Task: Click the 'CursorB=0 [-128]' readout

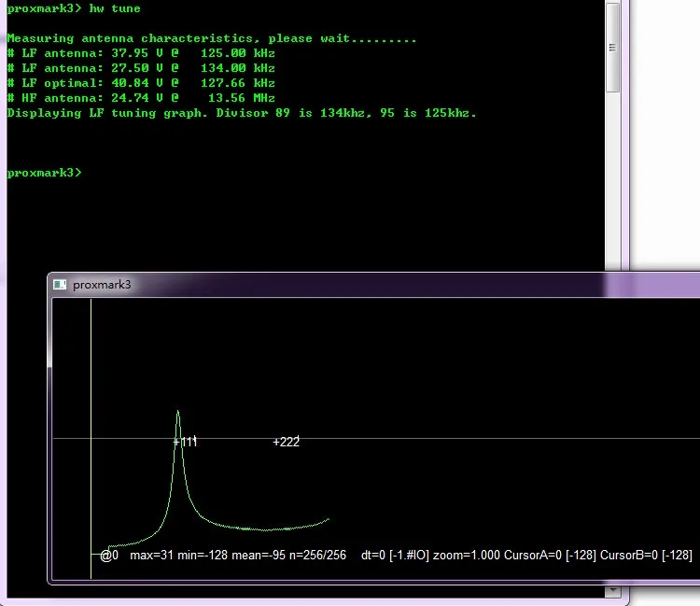Action: 646,555
